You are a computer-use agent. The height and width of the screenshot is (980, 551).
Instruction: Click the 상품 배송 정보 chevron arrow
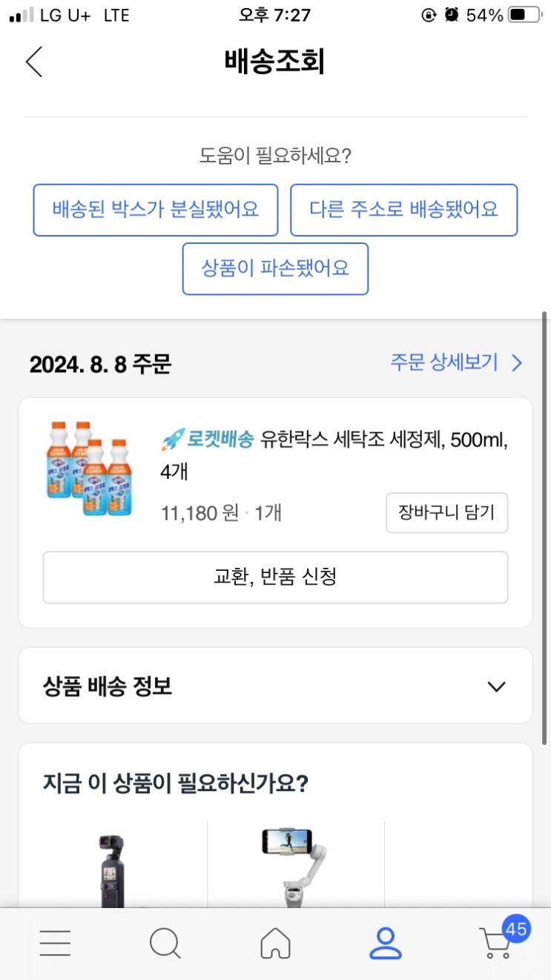click(496, 686)
